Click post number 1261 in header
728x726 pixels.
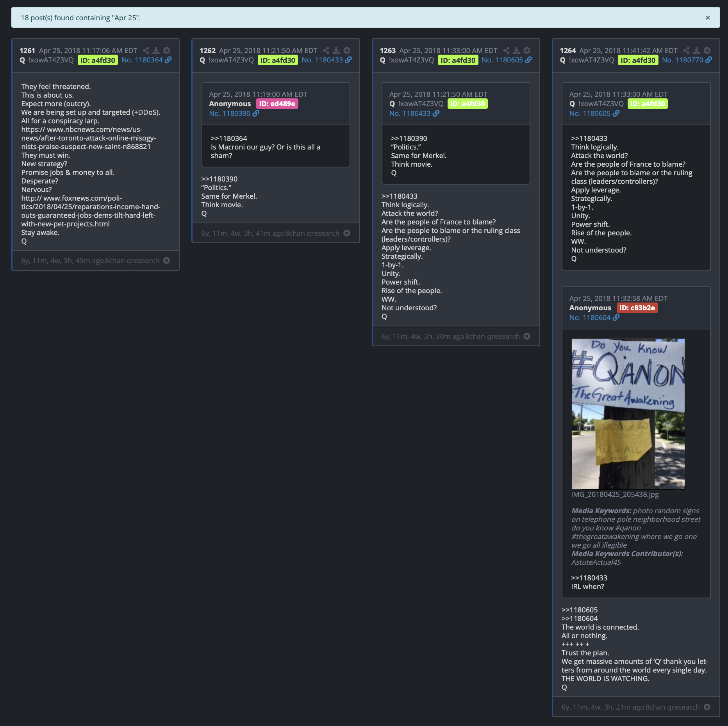pyautogui.click(x=27, y=51)
